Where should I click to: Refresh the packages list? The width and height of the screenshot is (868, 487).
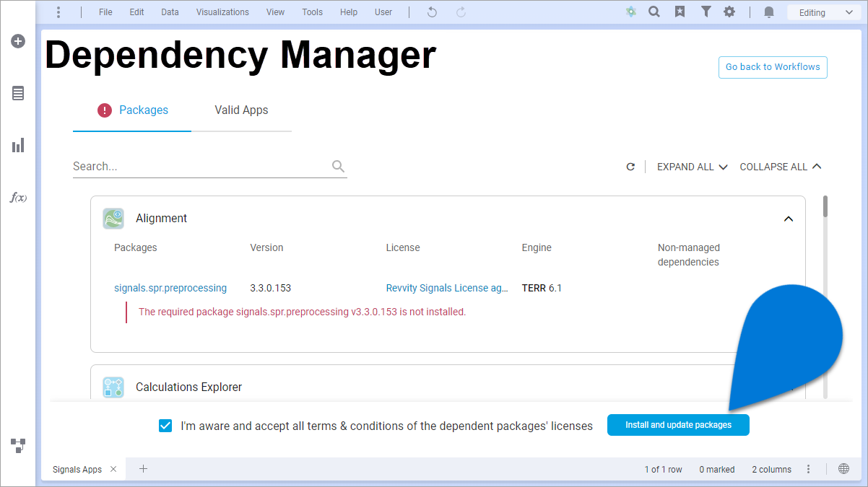630,166
